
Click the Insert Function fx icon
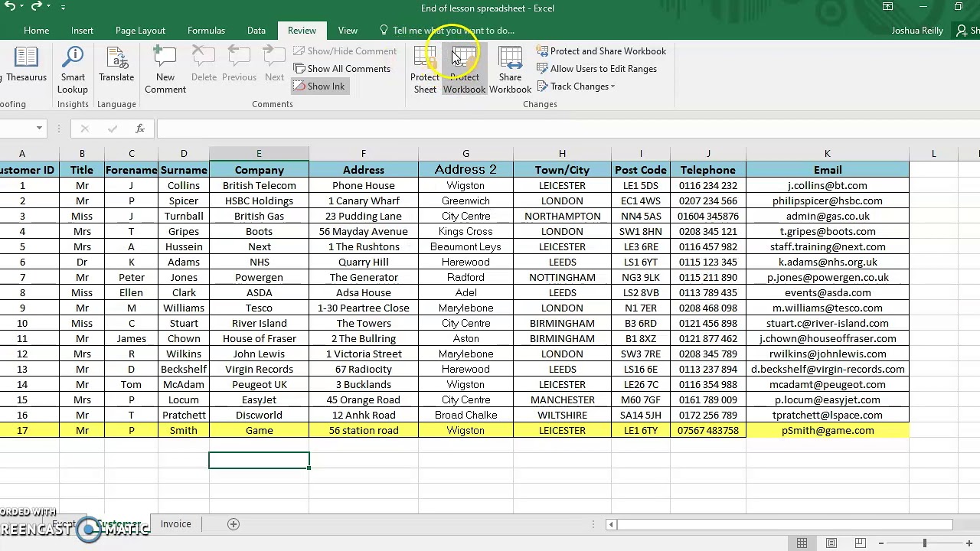click(139, 129)
